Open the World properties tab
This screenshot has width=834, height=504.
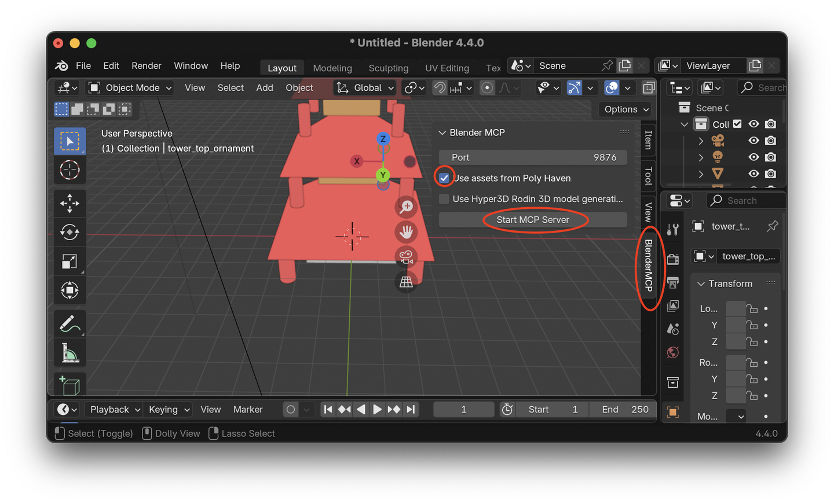tap(672, 352)
